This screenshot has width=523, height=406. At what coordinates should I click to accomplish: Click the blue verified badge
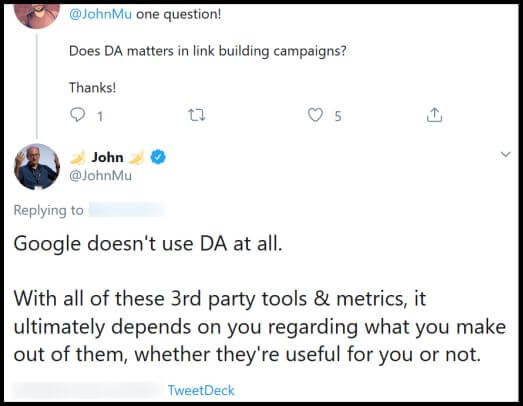tap(158, 157)
